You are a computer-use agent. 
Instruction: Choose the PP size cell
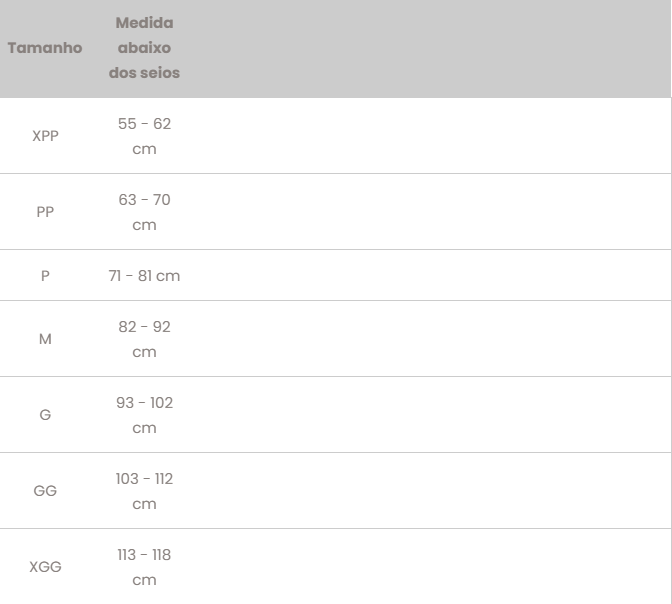point(45,212)
